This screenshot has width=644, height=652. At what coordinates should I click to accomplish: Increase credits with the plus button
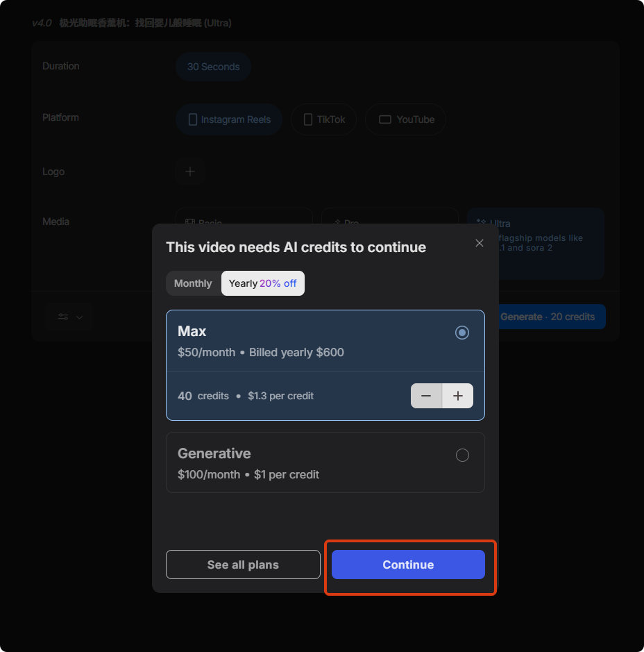tap(458, 396)
